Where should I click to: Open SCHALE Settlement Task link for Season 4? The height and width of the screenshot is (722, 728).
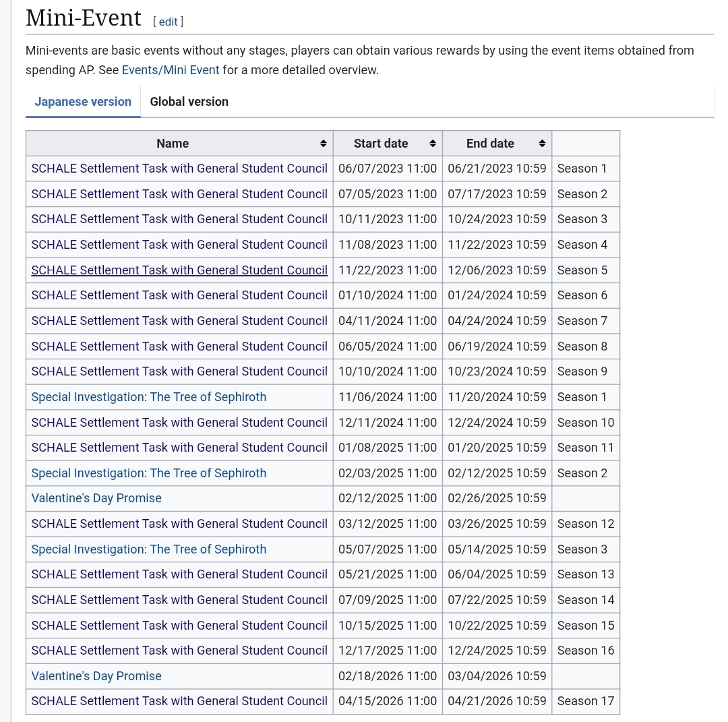click(179, 245)
